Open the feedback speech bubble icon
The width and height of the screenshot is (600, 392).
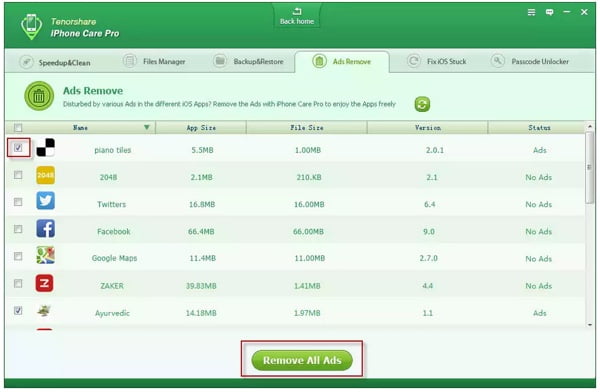549,13
